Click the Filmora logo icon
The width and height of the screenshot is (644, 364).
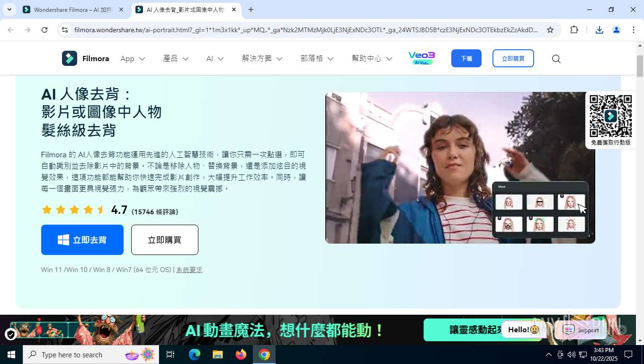69,58
